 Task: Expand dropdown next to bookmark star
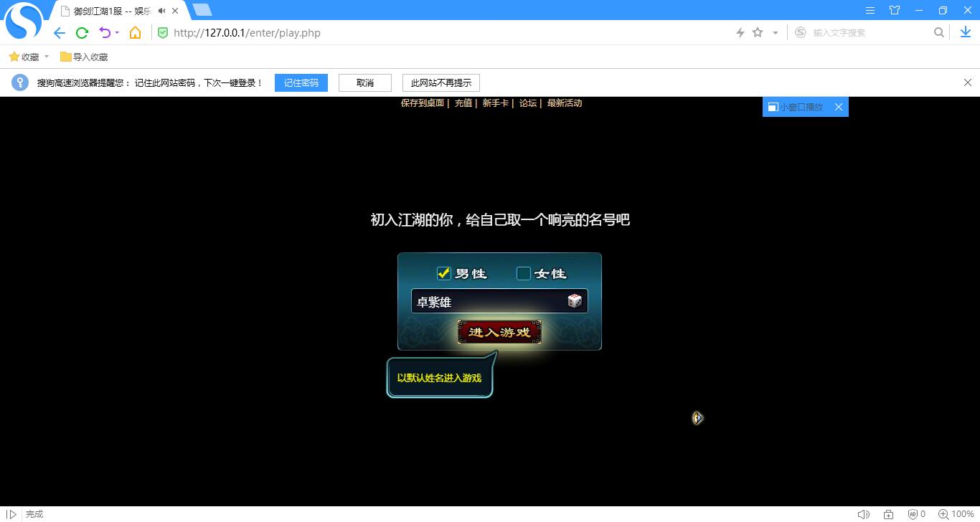776,33
